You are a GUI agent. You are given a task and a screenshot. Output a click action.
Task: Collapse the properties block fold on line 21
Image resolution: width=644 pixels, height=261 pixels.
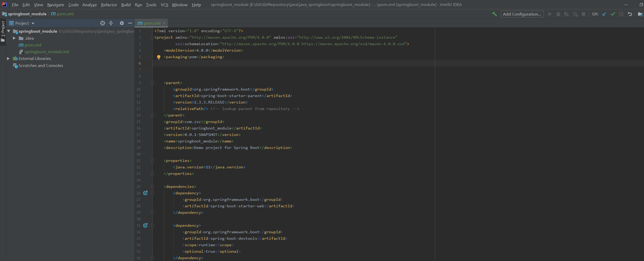pyautogui.click(x=152, y=161)
